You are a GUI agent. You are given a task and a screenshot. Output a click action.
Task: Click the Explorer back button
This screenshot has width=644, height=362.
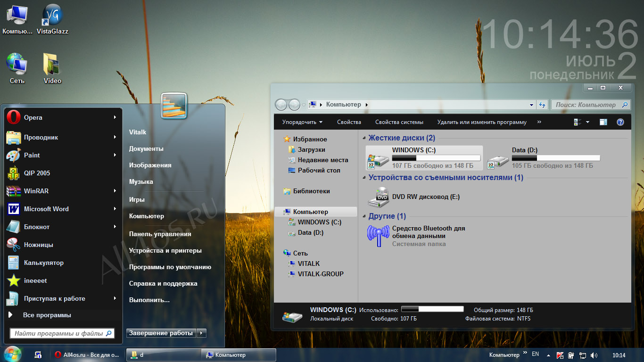pyautogui.click(x=281, y=105)
